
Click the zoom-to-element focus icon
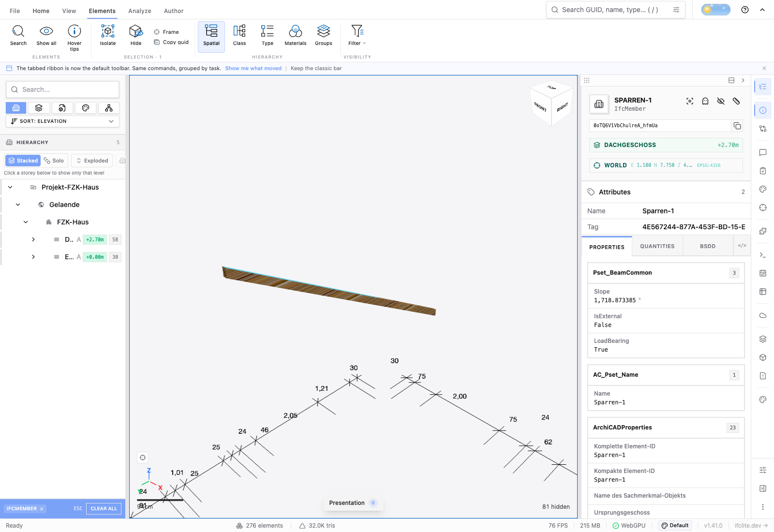pyautogui.click(x=690, y=101)
